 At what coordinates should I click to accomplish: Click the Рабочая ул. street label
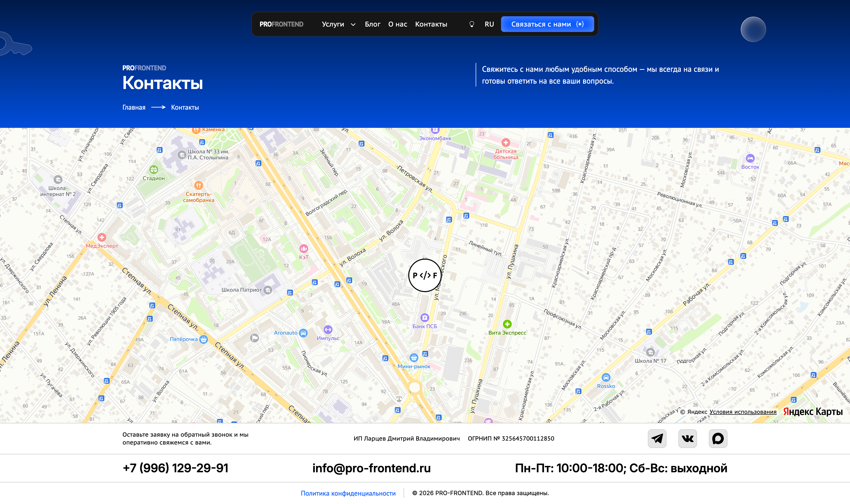pyautogui.click(x=697, y=294)
